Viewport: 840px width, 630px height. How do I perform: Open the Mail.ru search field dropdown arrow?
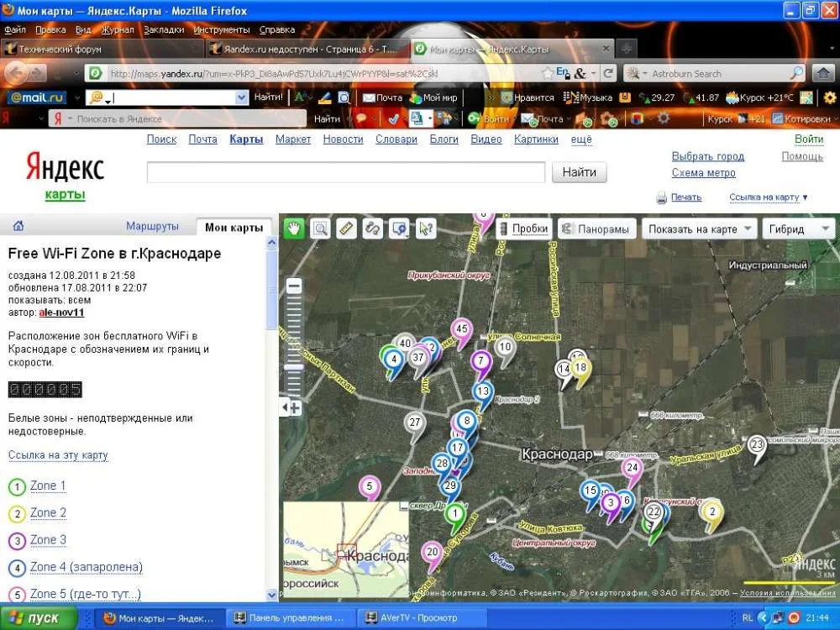[x=241, y=97]
